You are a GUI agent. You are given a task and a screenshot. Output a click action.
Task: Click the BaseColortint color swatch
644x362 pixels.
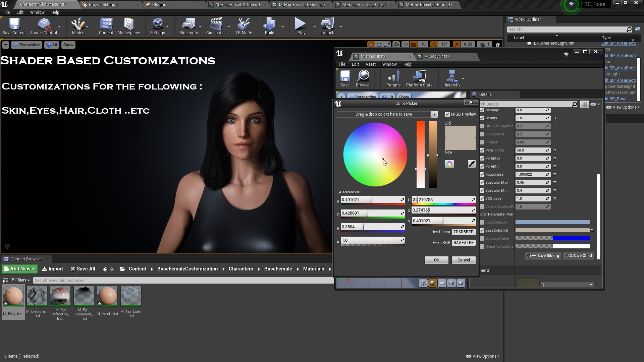(553, 230)
